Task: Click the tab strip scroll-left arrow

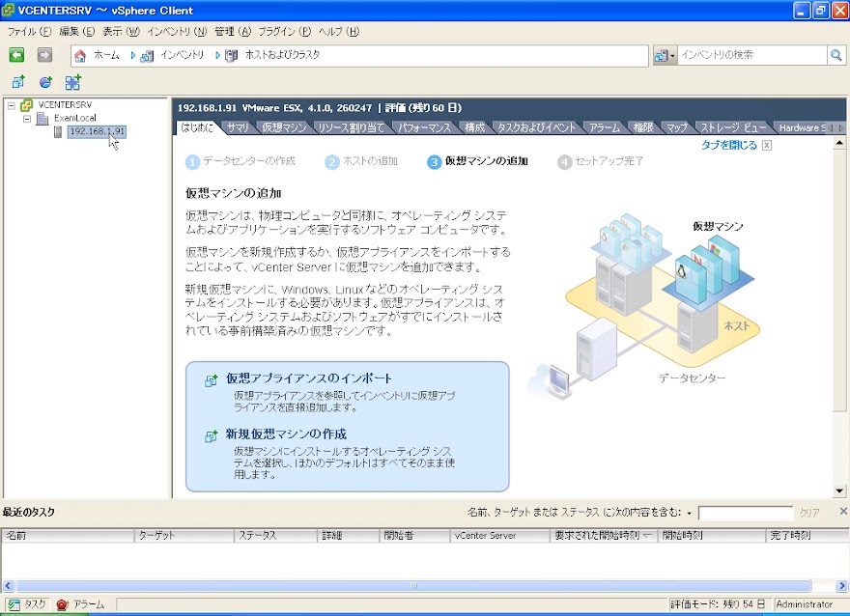Action: pos(831,127)
